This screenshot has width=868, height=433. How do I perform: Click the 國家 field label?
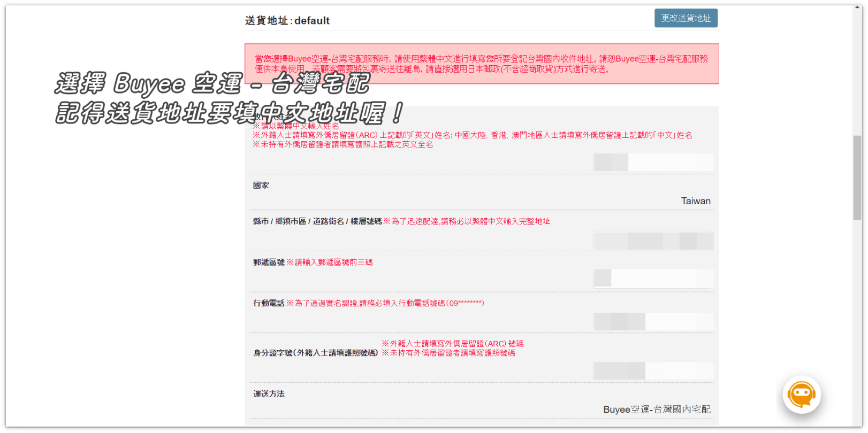pos(261,185)
